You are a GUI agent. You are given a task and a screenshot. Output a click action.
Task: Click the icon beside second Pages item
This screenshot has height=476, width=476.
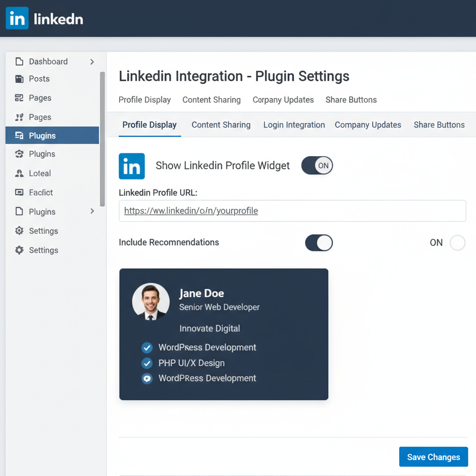pyautogui.click(x=19, y=117)
